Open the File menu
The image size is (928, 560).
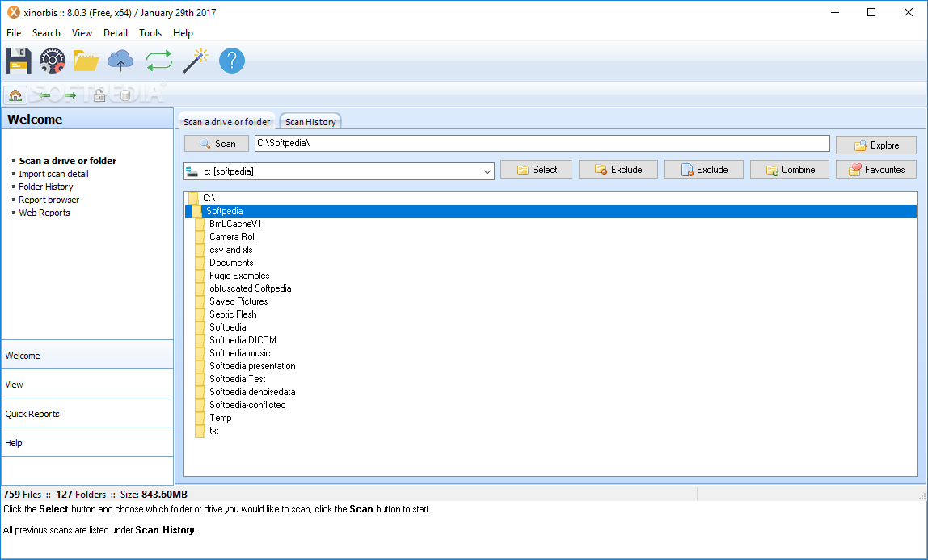point(14,33)
